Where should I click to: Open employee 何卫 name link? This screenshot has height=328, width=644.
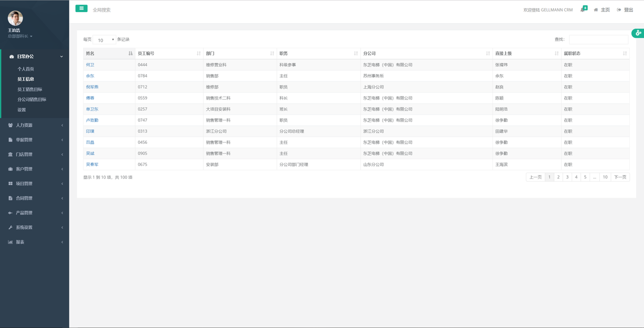(x=90, y=65)
